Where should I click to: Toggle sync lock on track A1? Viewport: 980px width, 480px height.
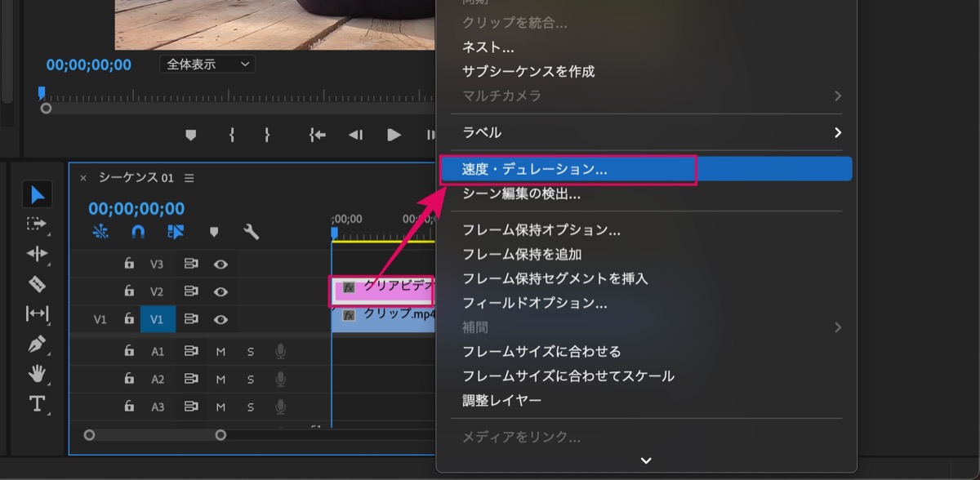[191, 352]
